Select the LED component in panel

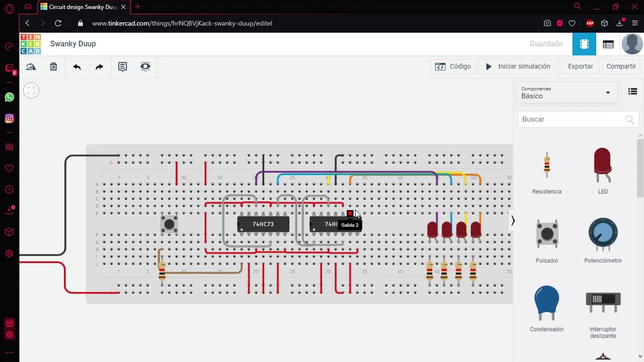[x=603, y=171]
